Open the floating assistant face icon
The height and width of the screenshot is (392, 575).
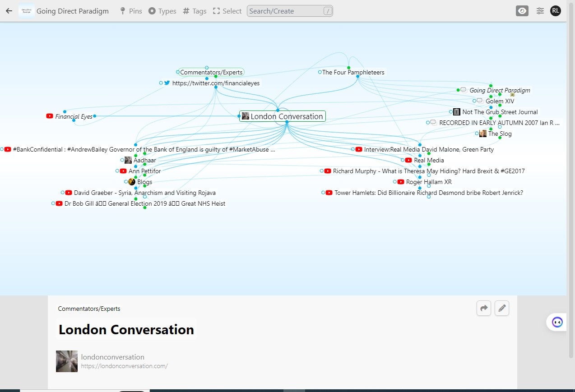(557, 322)
